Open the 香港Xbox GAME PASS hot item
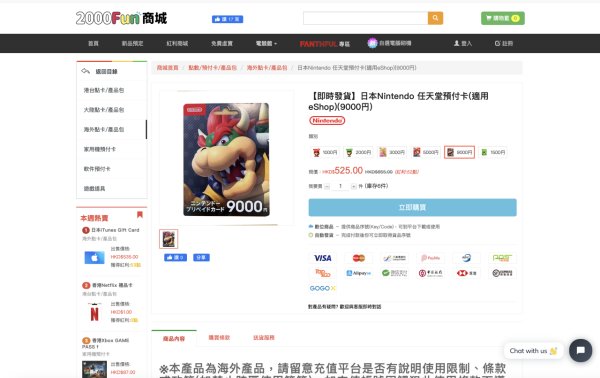The image size is (600, 378). click(105, 343)
